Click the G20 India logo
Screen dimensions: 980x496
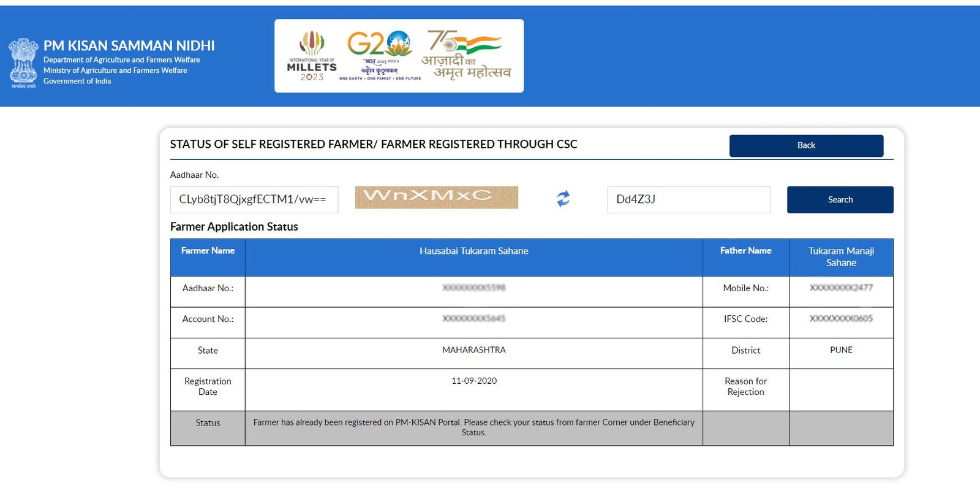pyautogui.click(x=380, y=56)
